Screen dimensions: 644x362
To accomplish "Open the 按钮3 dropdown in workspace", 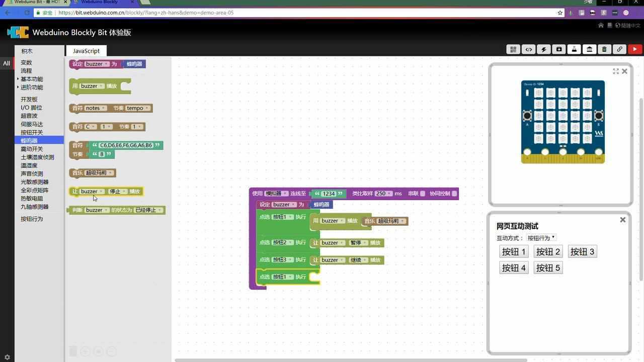I will tap(283, 260).
